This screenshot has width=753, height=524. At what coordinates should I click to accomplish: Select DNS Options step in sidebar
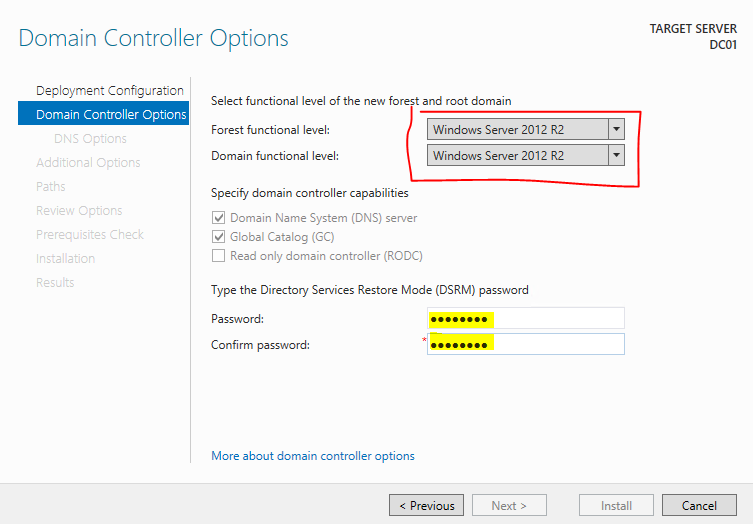(x=90, y=138)
